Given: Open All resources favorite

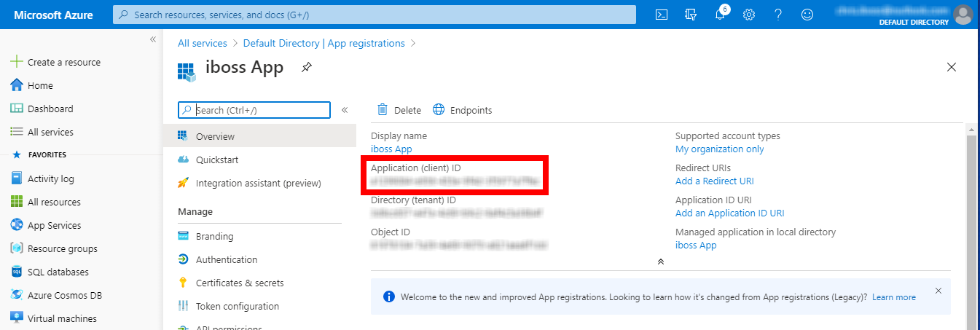Looking at the screenshot, I should 45,202.
